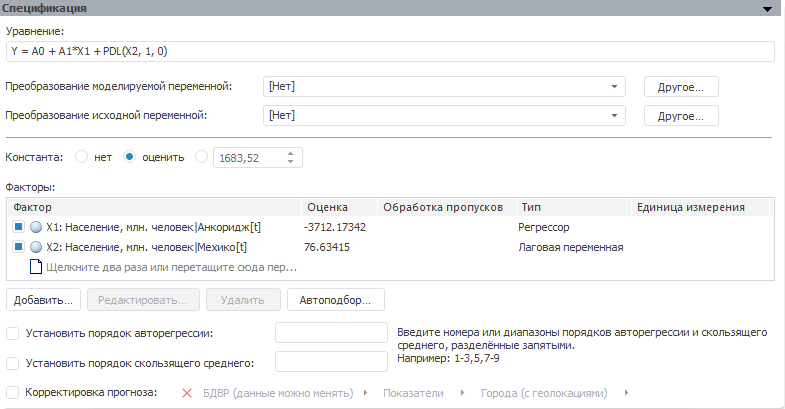Viewport: 785px width, 409px height.
Task: Enable Установить порядок авторегрессии checkbox
Action: (x=13, y=333)
